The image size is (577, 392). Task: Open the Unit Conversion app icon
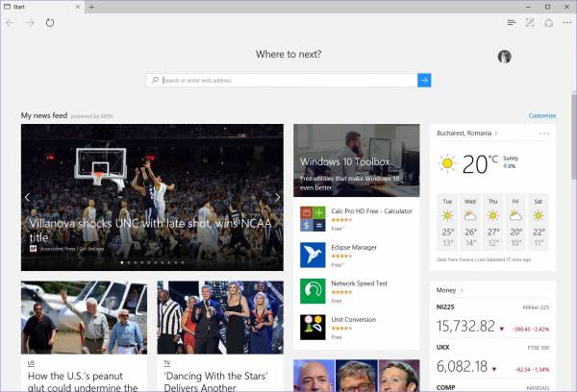313,327
